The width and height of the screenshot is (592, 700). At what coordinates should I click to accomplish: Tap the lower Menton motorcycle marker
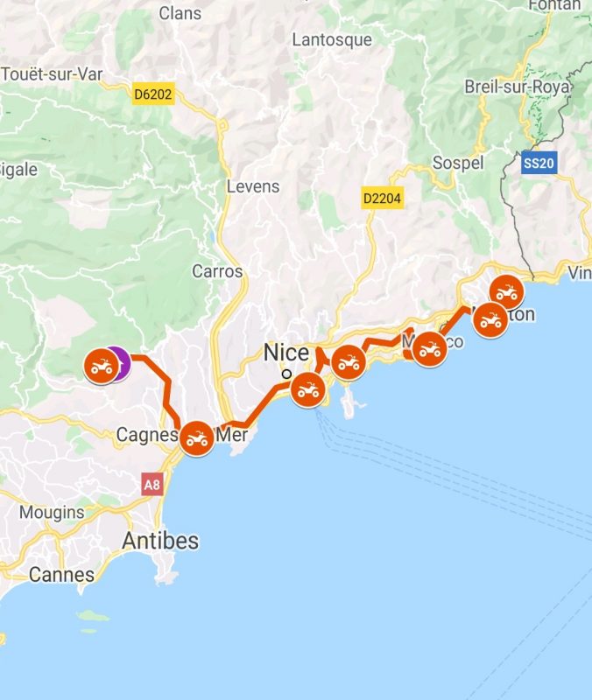click(x=490, y=320)
